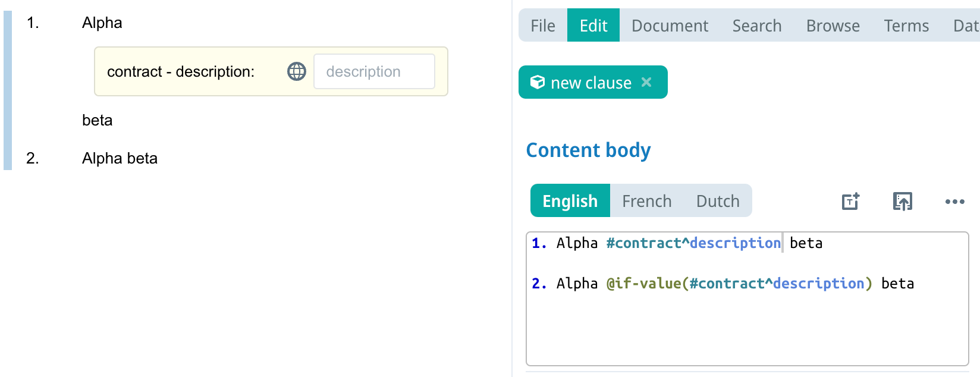Select the new clause button
This screenshot has width=980, height=377.
(590, 82)
